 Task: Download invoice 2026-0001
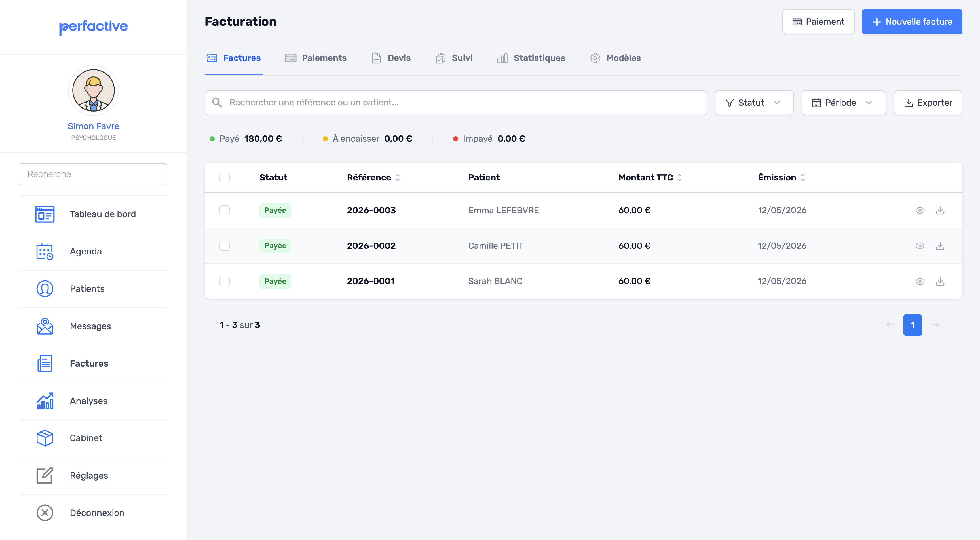[x=940, y=281]
